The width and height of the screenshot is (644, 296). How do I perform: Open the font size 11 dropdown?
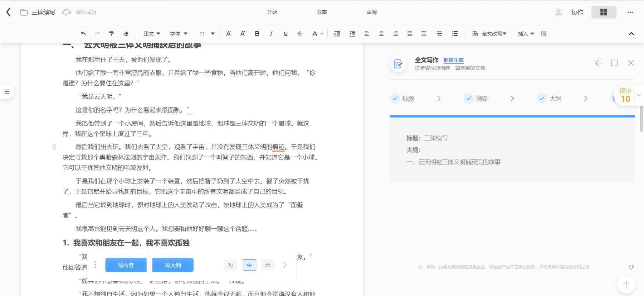[207, 34]
